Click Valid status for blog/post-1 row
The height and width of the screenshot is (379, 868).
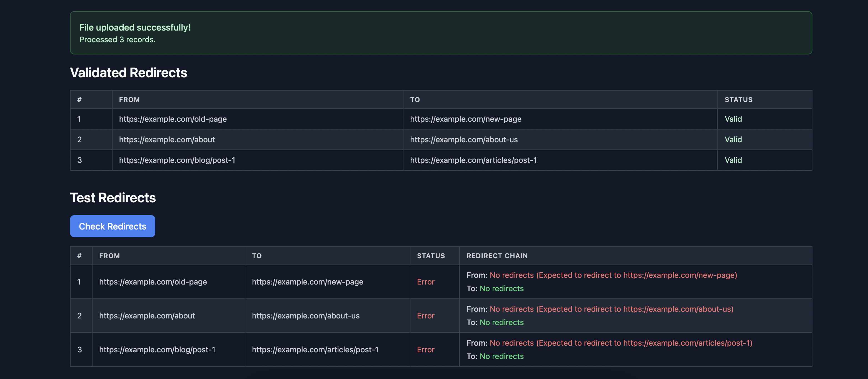[733, 160]
